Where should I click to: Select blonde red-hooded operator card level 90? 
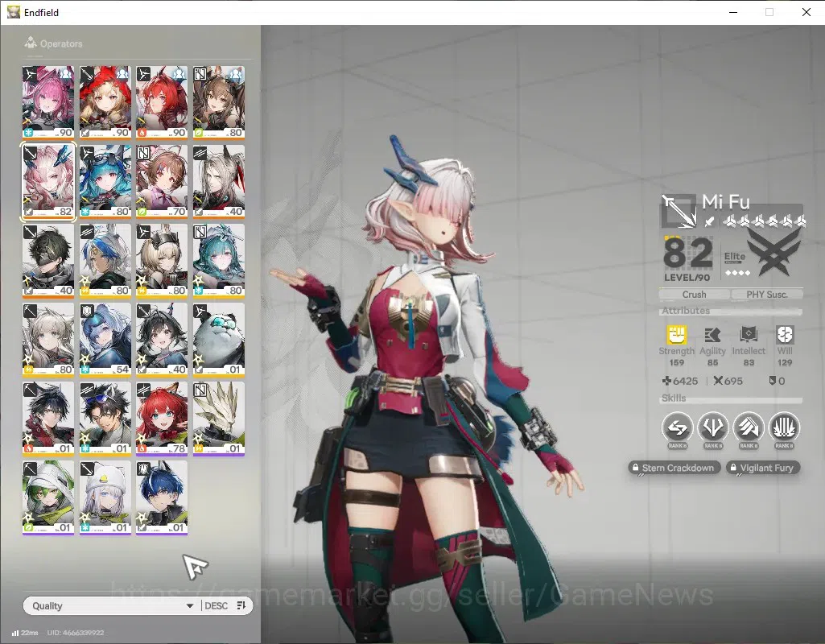pyautogui.click(x=105, y=102)
